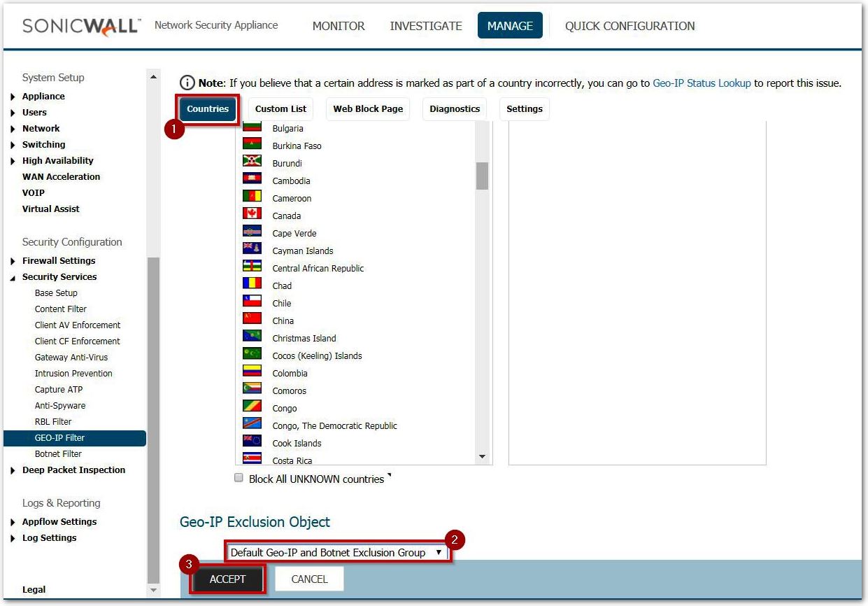Expand the Log Settings menu
868x606 pixels.
tap(14, 538)
